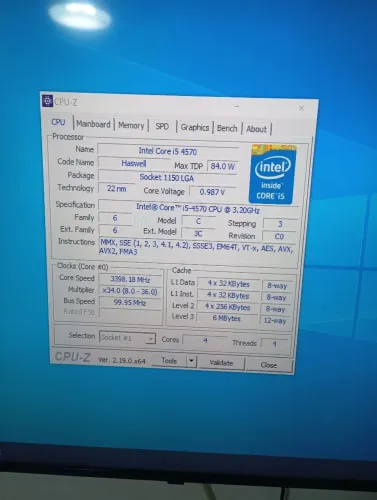
Task: Close the CPU-Z window with X
Action: 301,108
